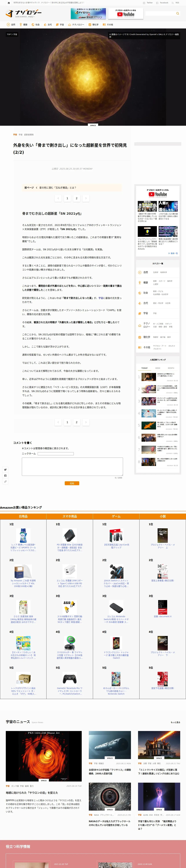Open the 社会 nav menu item

pyautogui.click(x=35, y=25)
